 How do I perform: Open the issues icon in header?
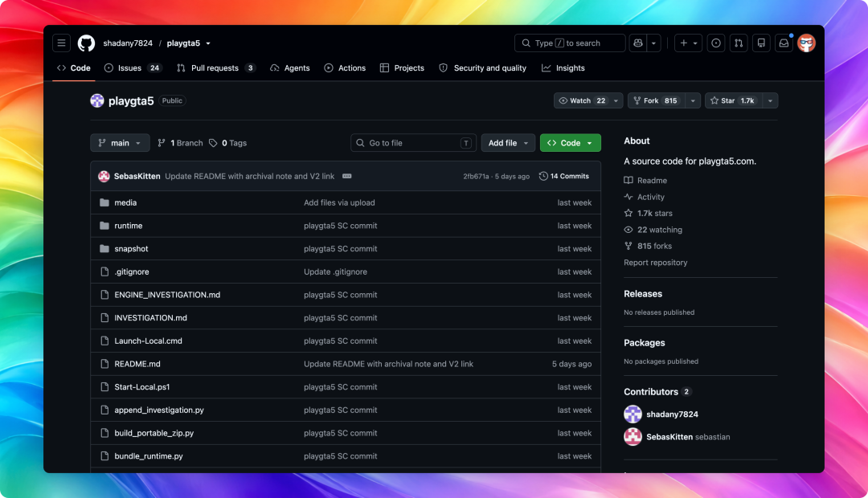click(716, 43)
